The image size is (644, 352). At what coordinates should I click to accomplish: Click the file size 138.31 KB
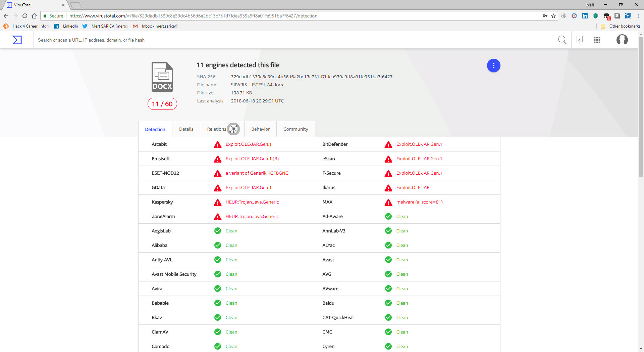coord(241,93)
